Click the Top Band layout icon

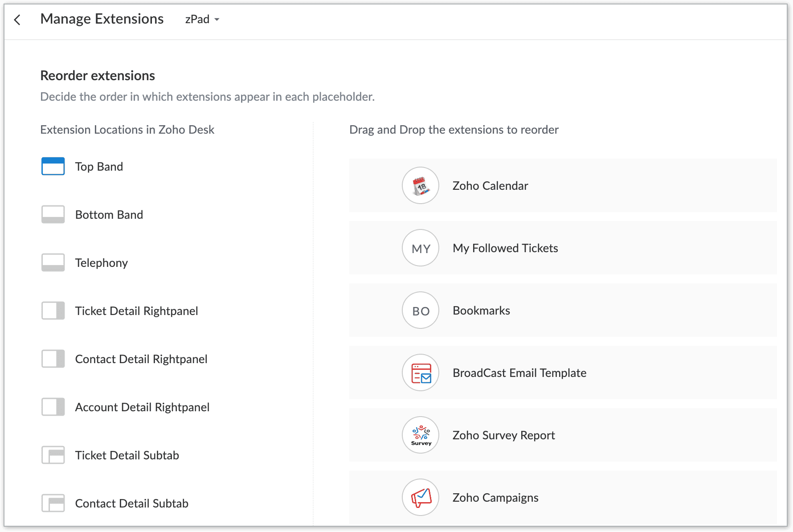click(x=53, y=166)
